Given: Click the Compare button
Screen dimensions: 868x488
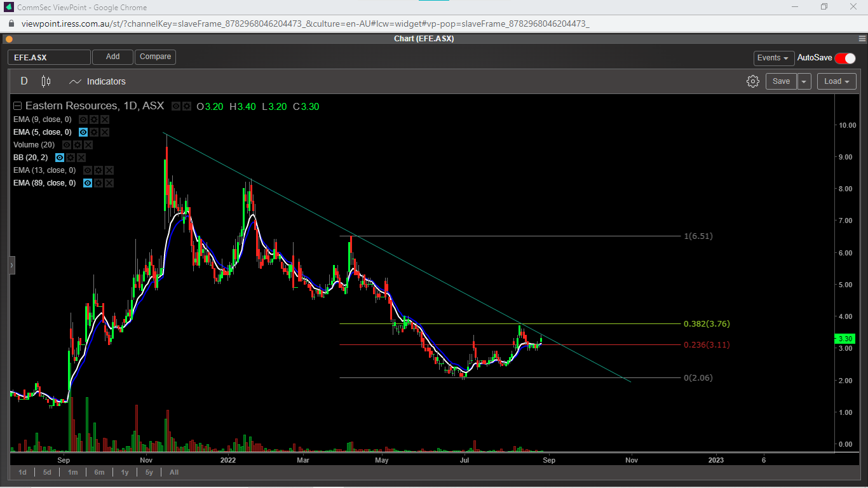Looking at the screenshot, I should point(155,57).
